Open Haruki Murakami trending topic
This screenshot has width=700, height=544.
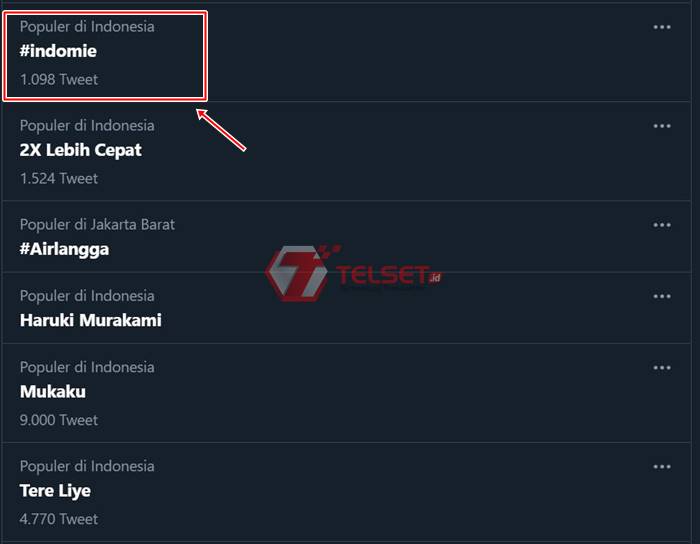(90, 320)
